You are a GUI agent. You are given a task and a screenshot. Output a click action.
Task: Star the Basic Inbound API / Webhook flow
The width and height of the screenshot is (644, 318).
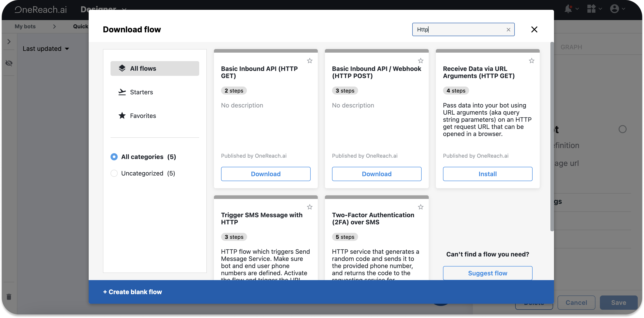click(420, 61)
